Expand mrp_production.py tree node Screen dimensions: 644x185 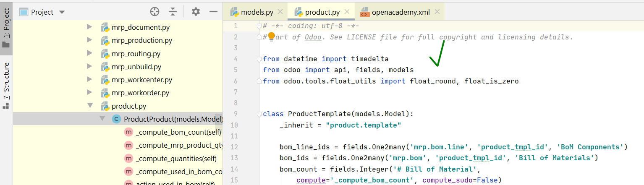coord(89,40)
